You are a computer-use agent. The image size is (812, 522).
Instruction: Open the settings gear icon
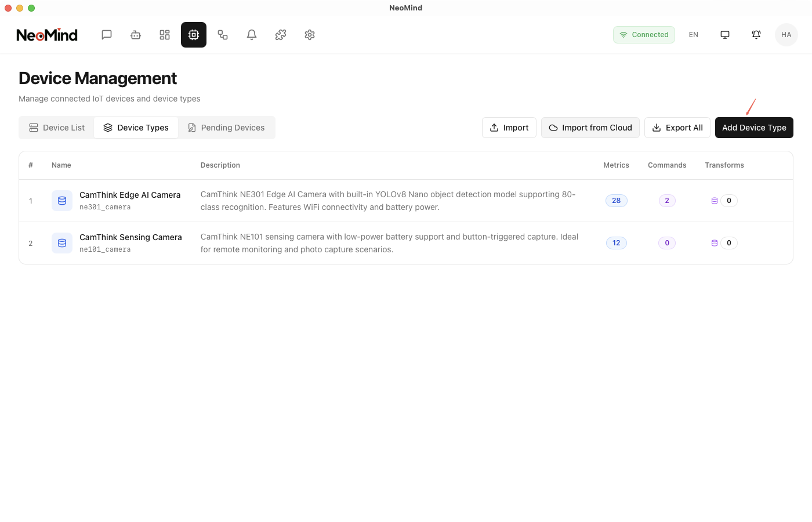click(x=310, y=35)
